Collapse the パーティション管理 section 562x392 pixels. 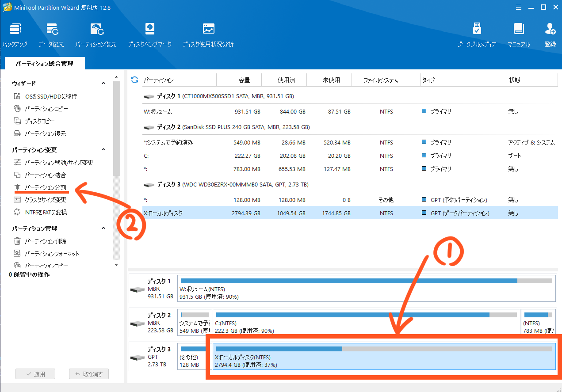(x=103, y=228)
